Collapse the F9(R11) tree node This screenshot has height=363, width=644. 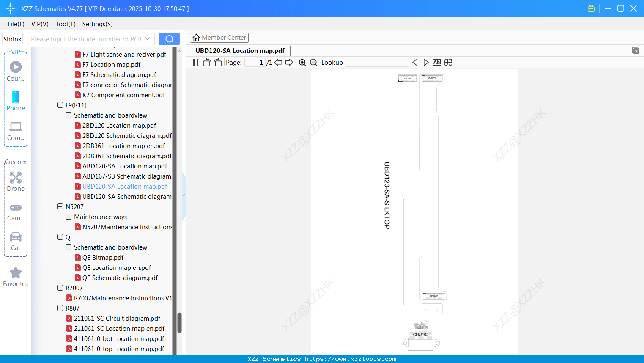click(60, 105)
